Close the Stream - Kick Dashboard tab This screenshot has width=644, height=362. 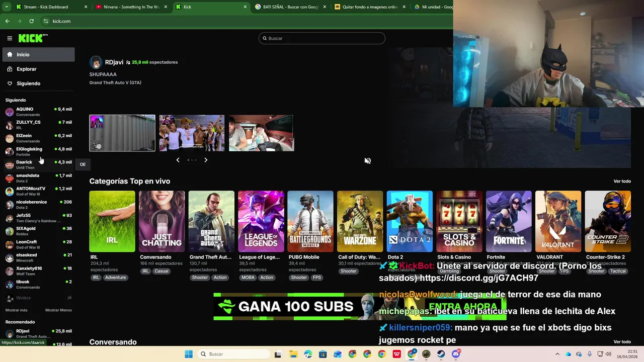86,7
